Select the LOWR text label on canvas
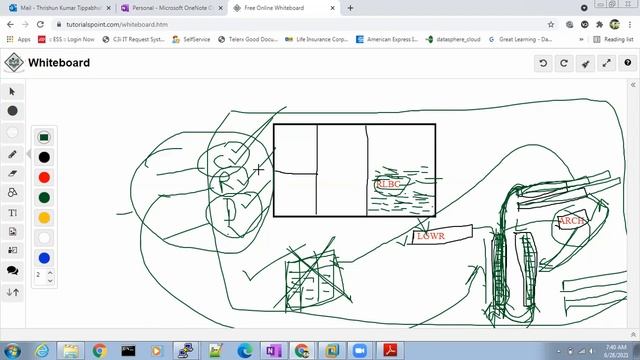The image size is (640, 360). 431,236
